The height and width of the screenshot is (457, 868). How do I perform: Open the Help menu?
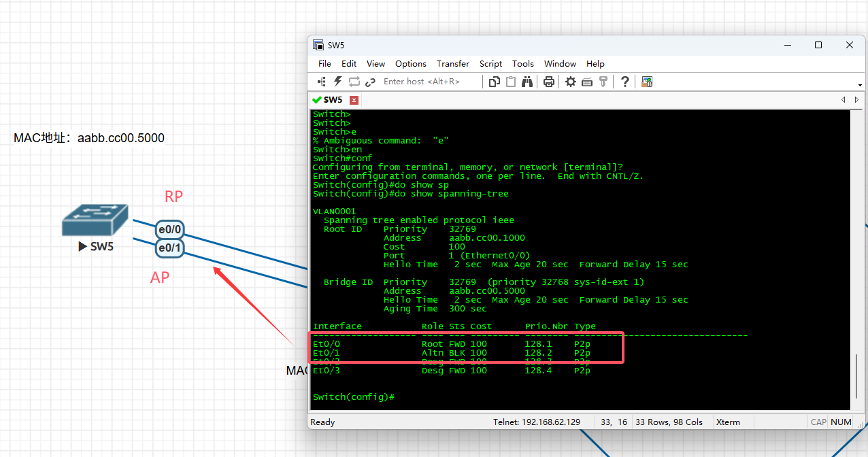point(595,63)
